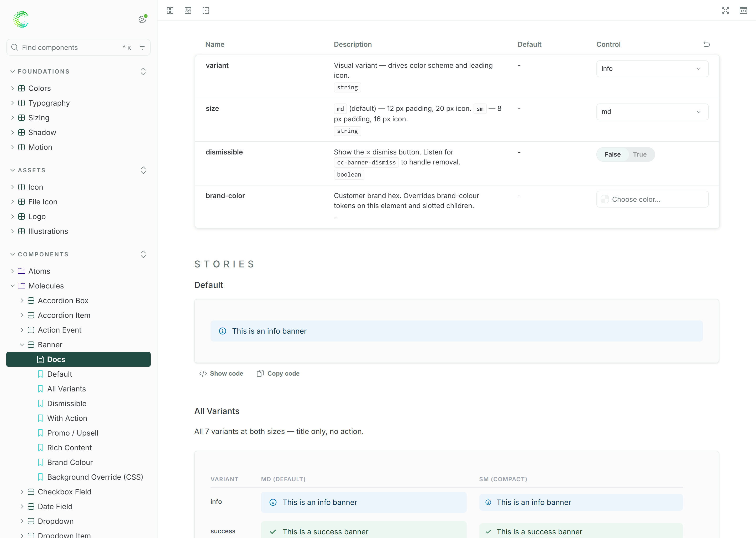Image resolution: width=756 pixels, height=538 pixels.
Task: Expand all in the Assets section
Action: 143,170
